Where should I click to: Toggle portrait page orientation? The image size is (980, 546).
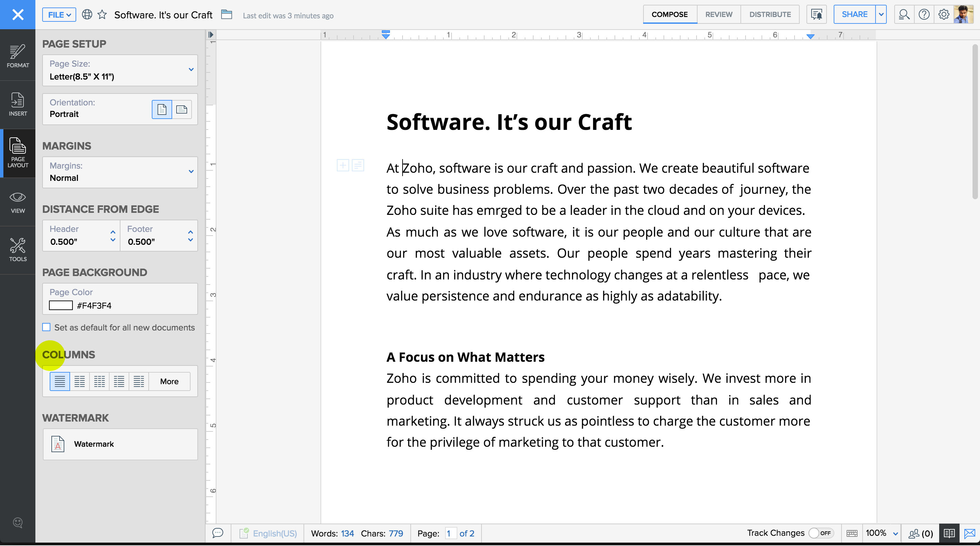click(x=162, y=109)
